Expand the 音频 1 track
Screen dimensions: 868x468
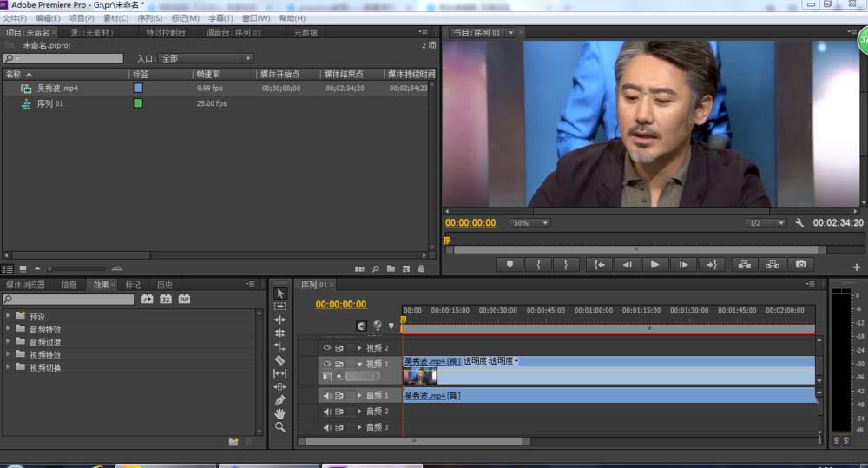click(x=359, y=395)
